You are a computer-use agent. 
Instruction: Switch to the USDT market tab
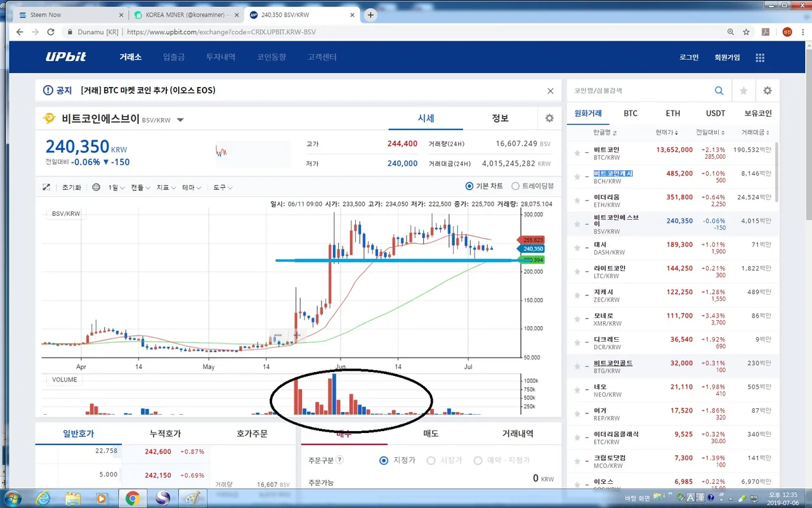[716, 114]
